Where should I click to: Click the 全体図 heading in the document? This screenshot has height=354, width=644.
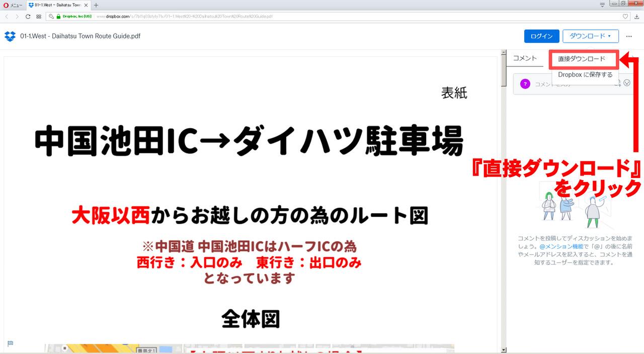click(251, 318)
